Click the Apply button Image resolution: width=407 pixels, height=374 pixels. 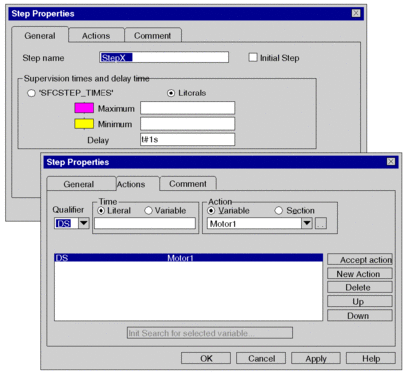pyautogui.click(x=316, y=358)
